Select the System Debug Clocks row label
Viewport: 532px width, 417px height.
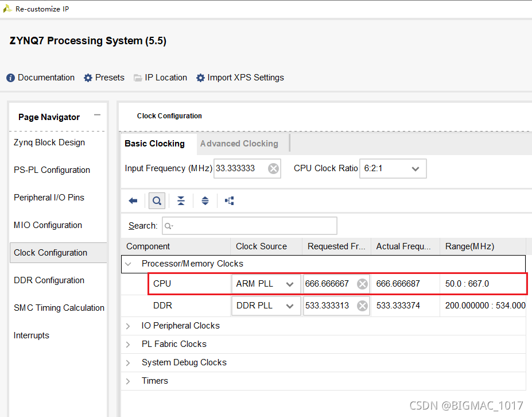coord(184,362)
